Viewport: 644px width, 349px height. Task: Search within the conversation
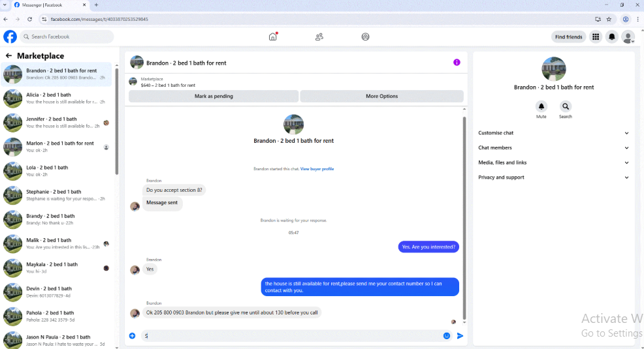[566, 106]
